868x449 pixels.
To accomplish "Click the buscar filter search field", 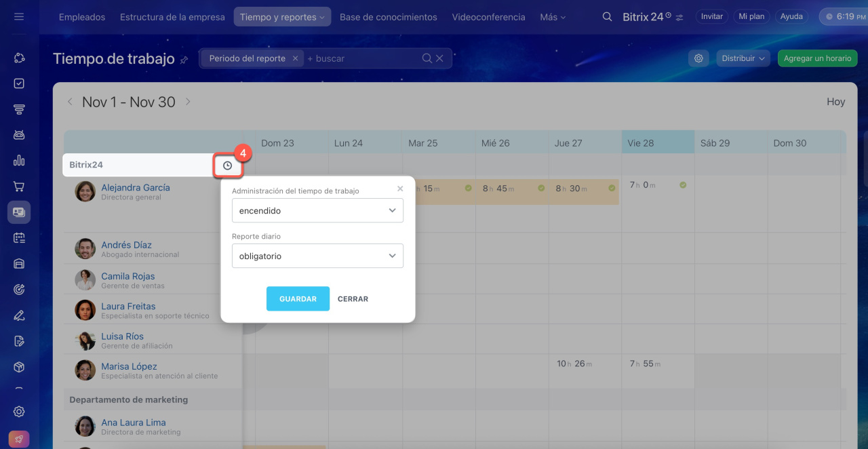I will point(359,58).
